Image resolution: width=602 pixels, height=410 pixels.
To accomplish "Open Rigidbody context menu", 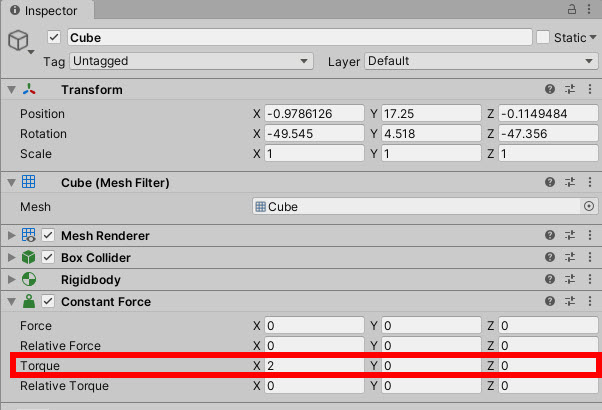I will (590, 279).
